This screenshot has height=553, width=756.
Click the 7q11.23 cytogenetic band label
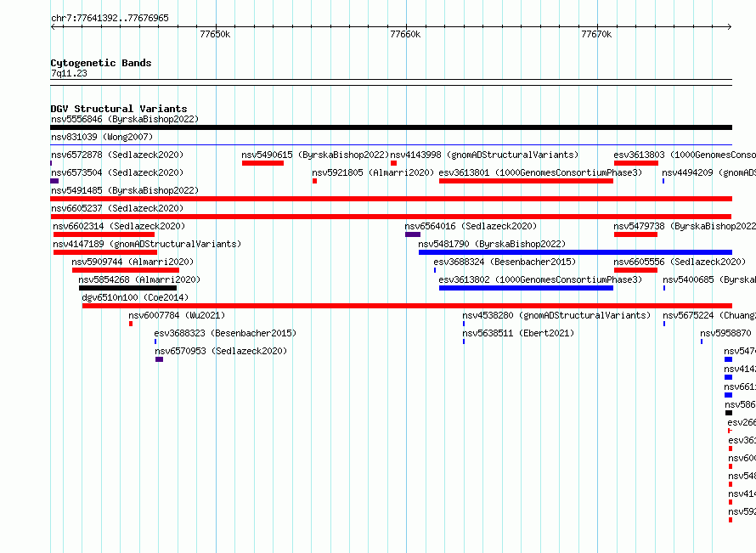69,73
